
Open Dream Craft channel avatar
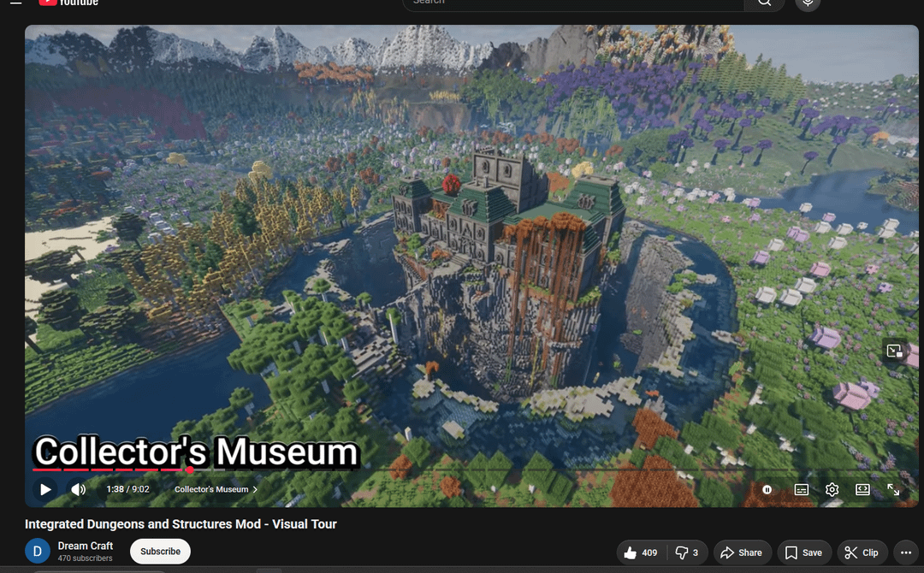pos(37,552)
